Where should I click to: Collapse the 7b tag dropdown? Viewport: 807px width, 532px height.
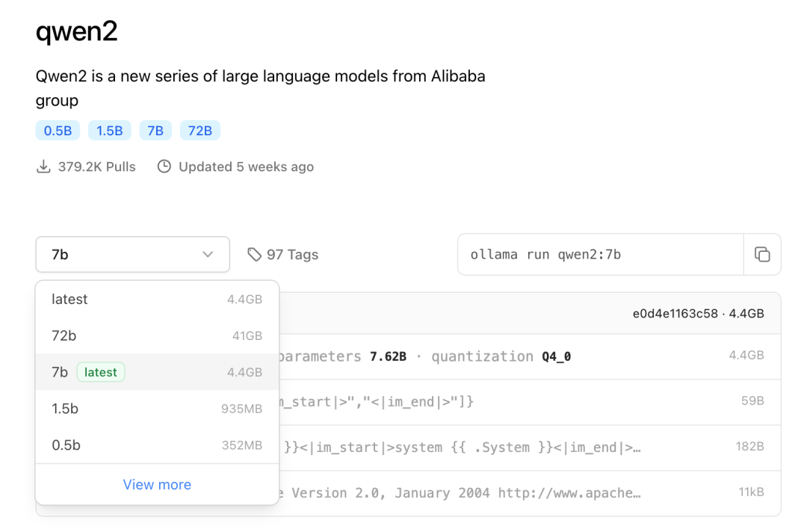coord(133,255)
